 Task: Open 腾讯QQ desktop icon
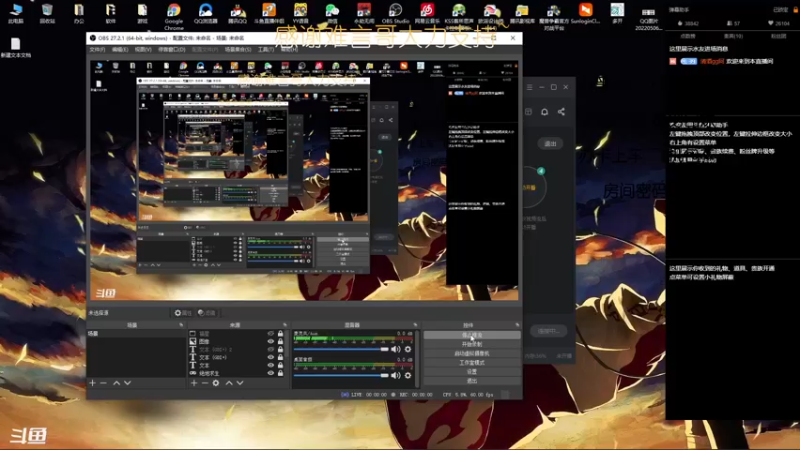coord(237,14)
